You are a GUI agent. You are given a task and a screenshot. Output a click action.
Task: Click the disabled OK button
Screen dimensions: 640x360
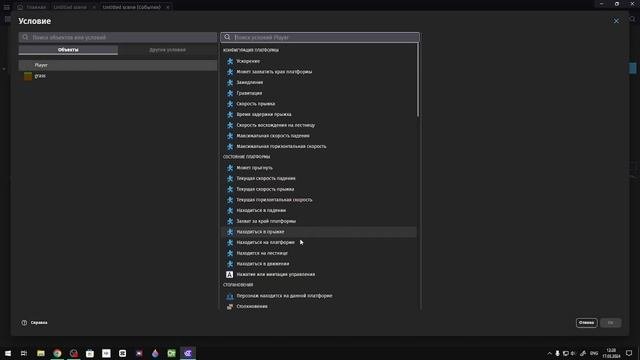(x=611, y=323)
